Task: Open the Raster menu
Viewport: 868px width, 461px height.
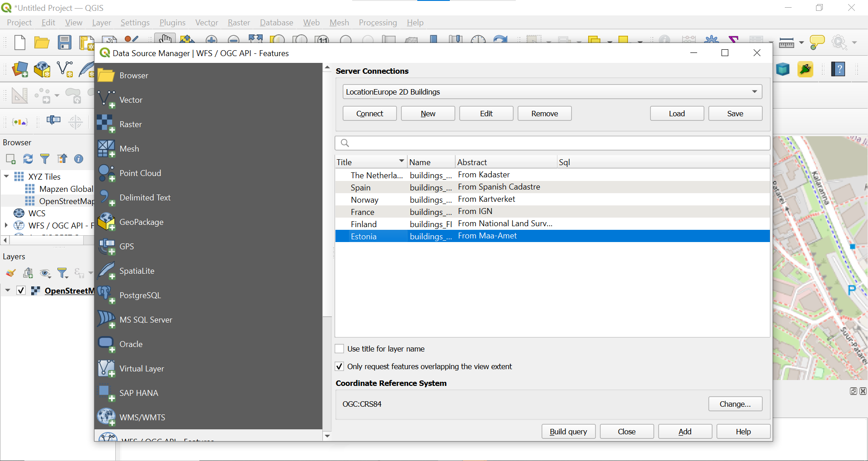Action: (239, 23)
